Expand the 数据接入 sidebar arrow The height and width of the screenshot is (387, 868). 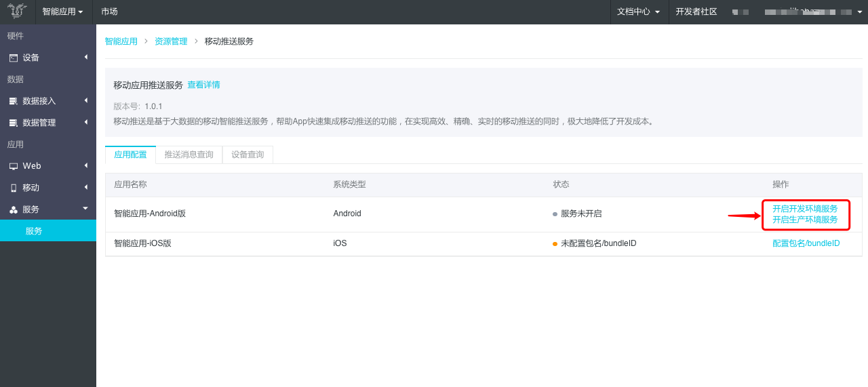click(x=86, y=100)
